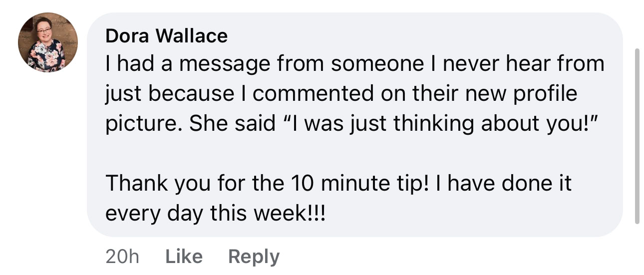Click the vertical scrollbar beside the comment
Viewport: 644px width, 275px height.
click(x=637, y=135)
